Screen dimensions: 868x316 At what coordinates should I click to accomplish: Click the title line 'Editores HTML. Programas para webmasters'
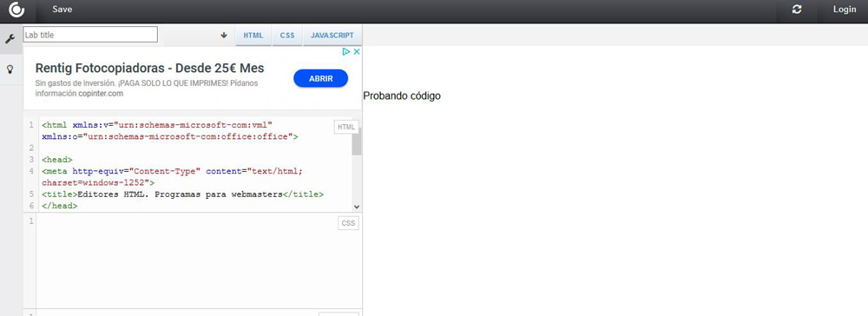[x=182, y=194]
